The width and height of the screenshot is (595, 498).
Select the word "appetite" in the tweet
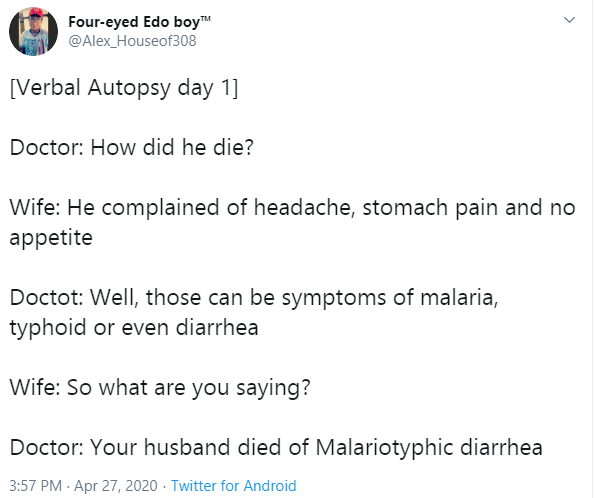pos(51,238)
